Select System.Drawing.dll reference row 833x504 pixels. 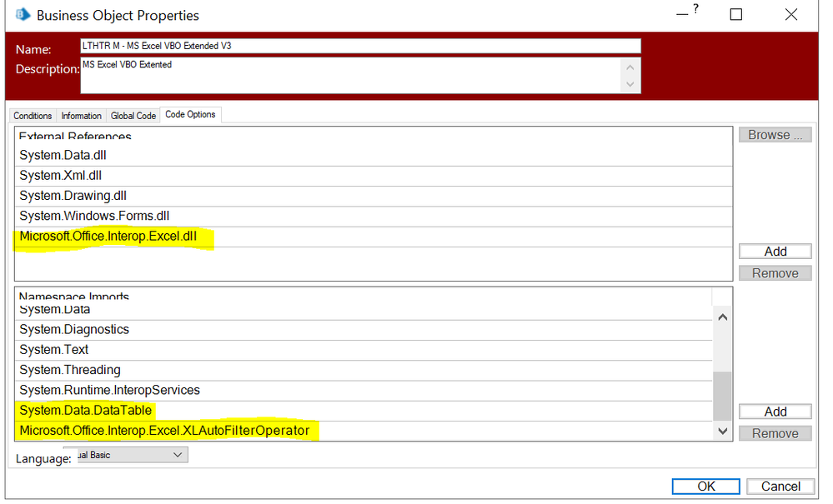click(374, 196)
